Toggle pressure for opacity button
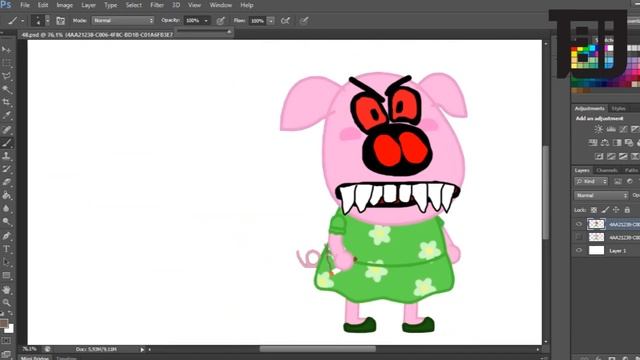Image resolution: width=640 pixels, height=360 pixels. [220, 20]
